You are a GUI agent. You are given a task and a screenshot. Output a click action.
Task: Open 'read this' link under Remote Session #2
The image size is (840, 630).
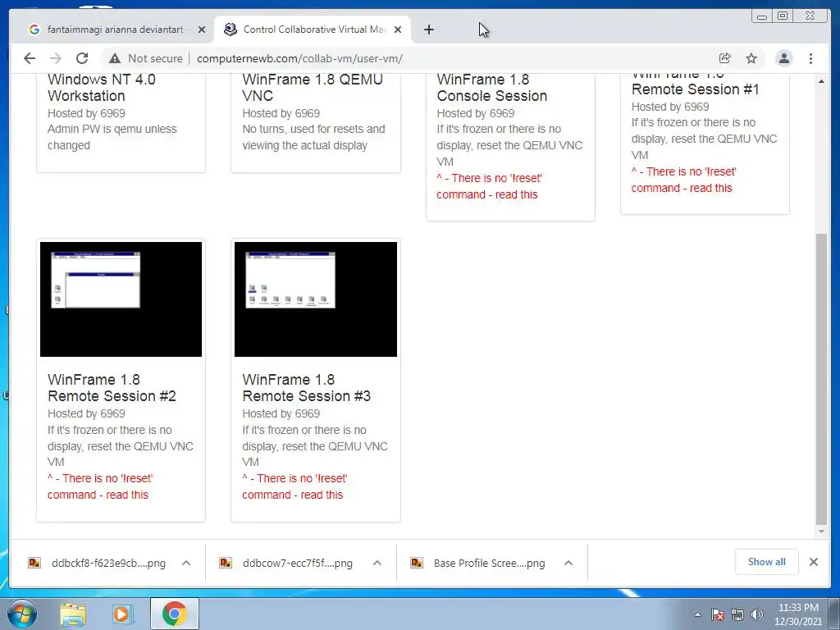127,495
